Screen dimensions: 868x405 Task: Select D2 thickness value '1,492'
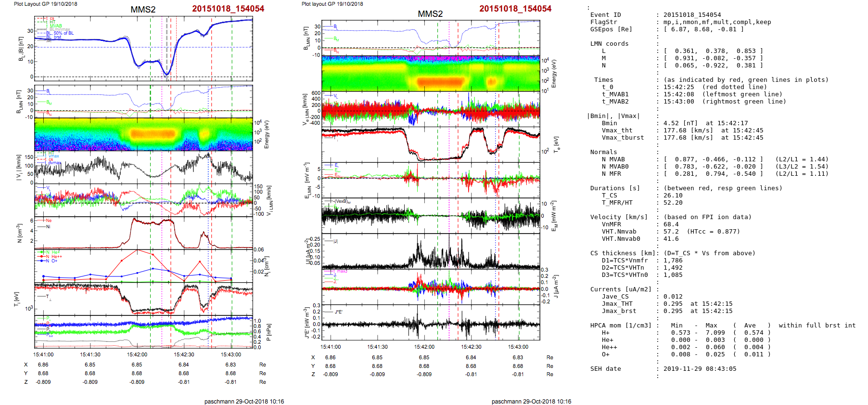(673, 268)
